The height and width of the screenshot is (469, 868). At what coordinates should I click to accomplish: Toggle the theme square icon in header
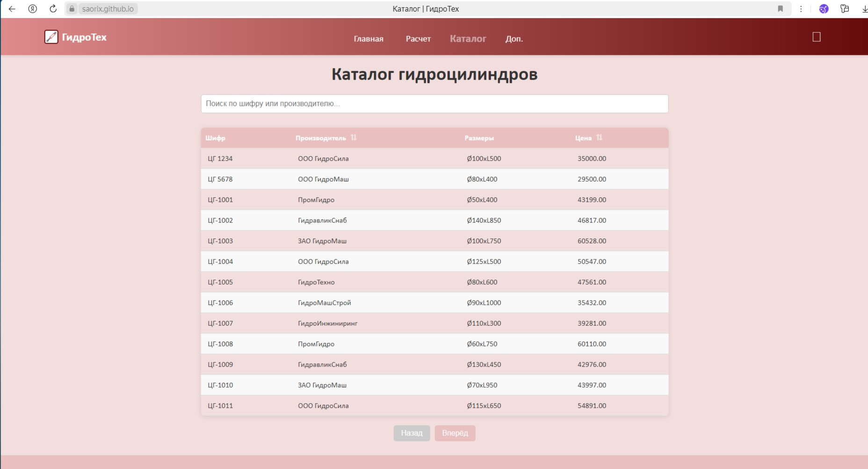coord(817,37)
